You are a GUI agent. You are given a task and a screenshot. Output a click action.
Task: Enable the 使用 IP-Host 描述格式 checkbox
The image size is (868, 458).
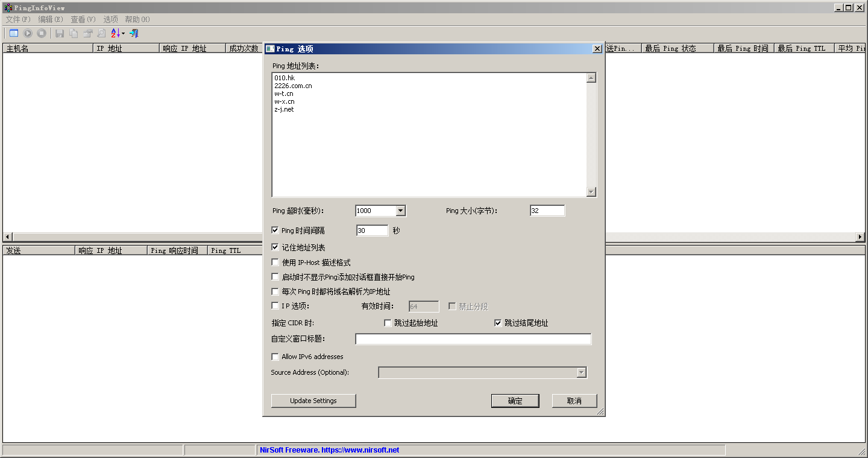pos(275,262)
